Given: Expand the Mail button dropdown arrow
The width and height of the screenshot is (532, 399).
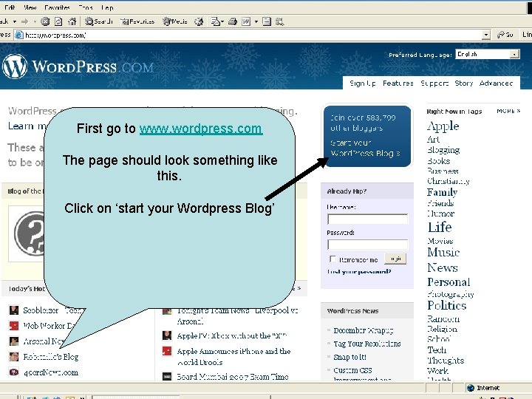Looking at the screenshot, I should coord(222,21).
